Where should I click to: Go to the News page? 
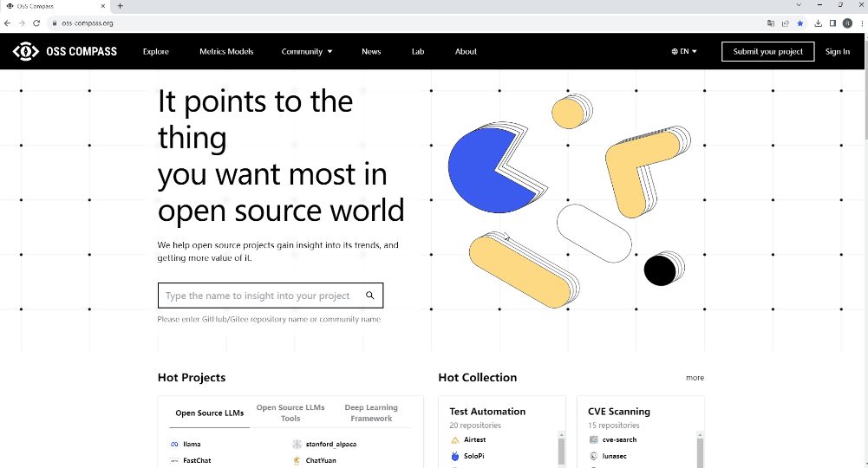pos(371,51)
